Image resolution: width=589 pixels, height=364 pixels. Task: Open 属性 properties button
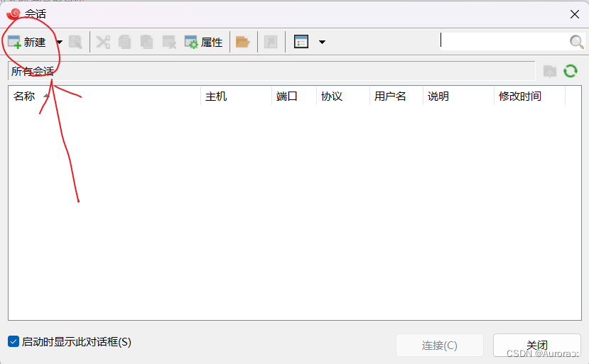tap(203, 42)
